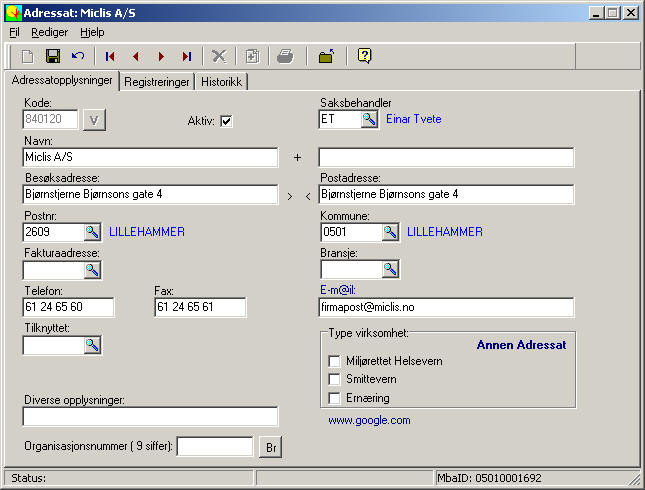Click the Br button by Organisasjonsnummer

click(271, 447)
